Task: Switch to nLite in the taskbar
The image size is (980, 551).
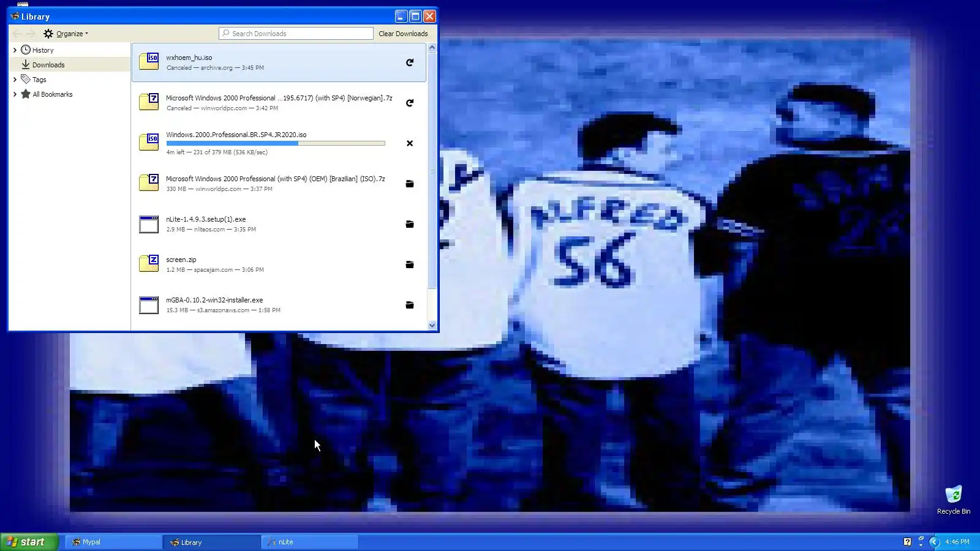Action: 310,542
